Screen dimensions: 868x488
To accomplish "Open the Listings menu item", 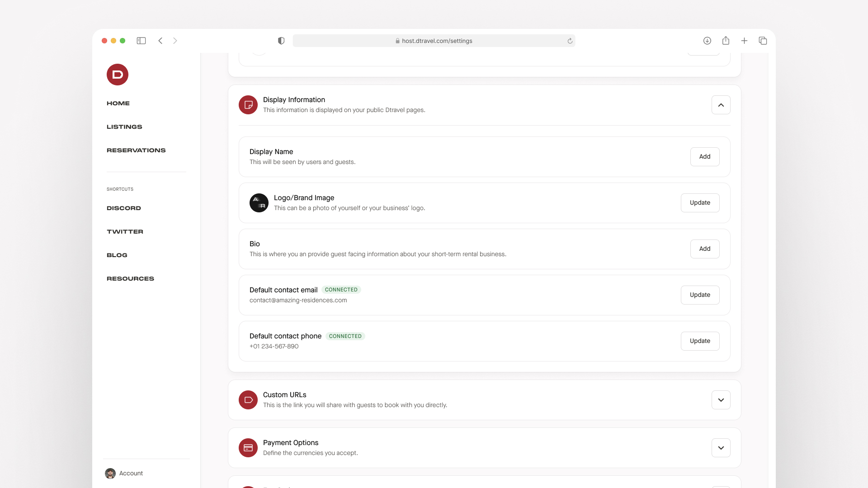I will tap(124, 127).
